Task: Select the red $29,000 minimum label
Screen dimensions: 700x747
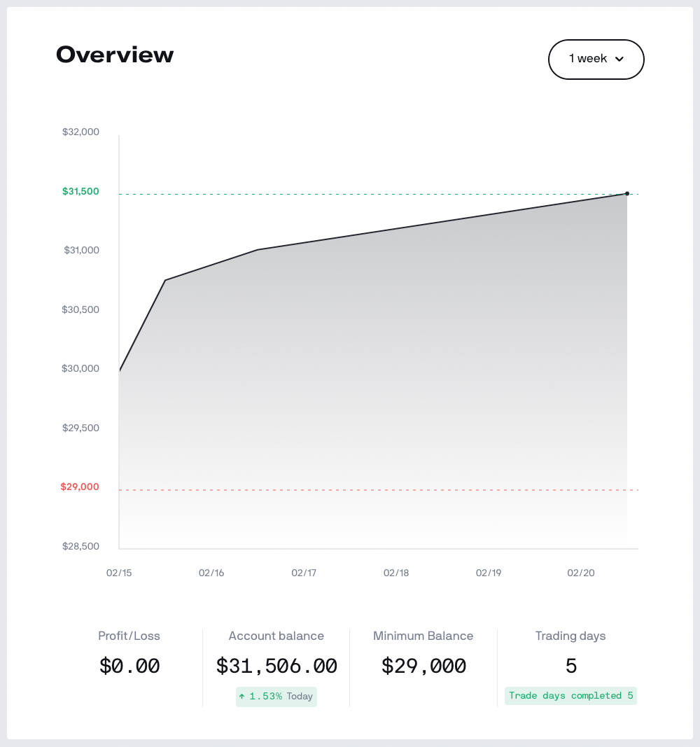Action: coord(80,487)
